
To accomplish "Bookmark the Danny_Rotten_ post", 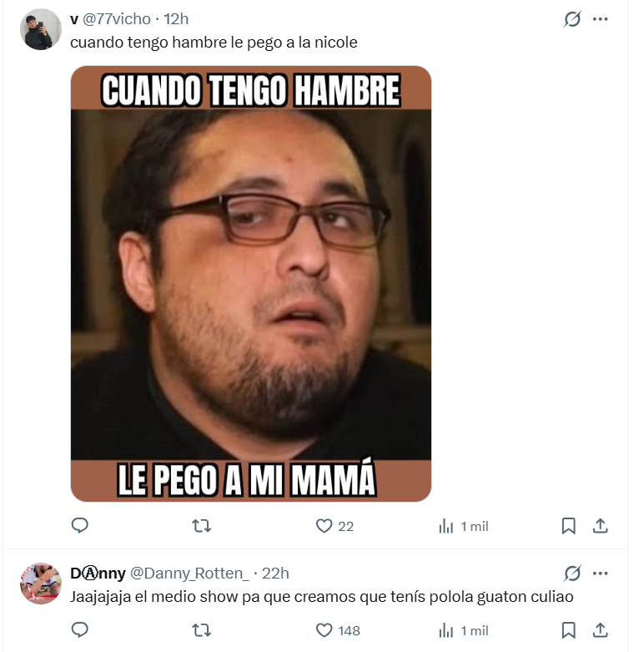I will click(x=568, y=630).
